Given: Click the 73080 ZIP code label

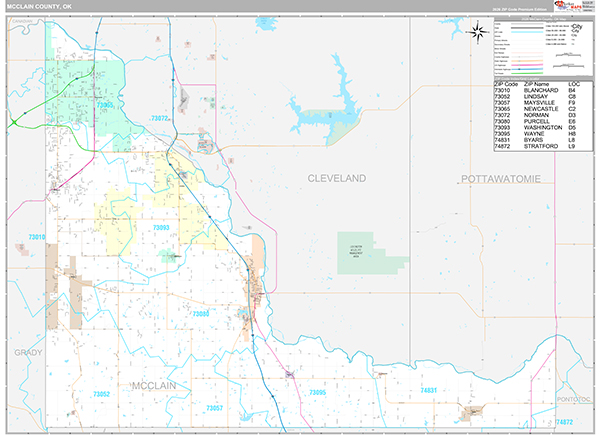Looking at the screenshot, I should point(201,314).
